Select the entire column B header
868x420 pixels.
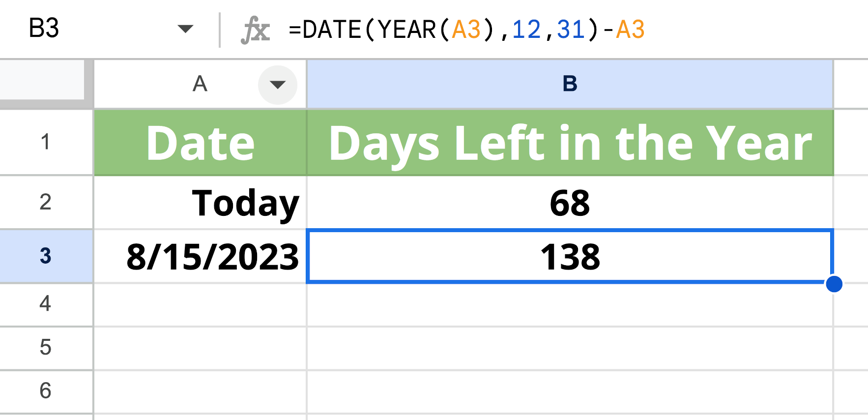click(x=569, y=85)
